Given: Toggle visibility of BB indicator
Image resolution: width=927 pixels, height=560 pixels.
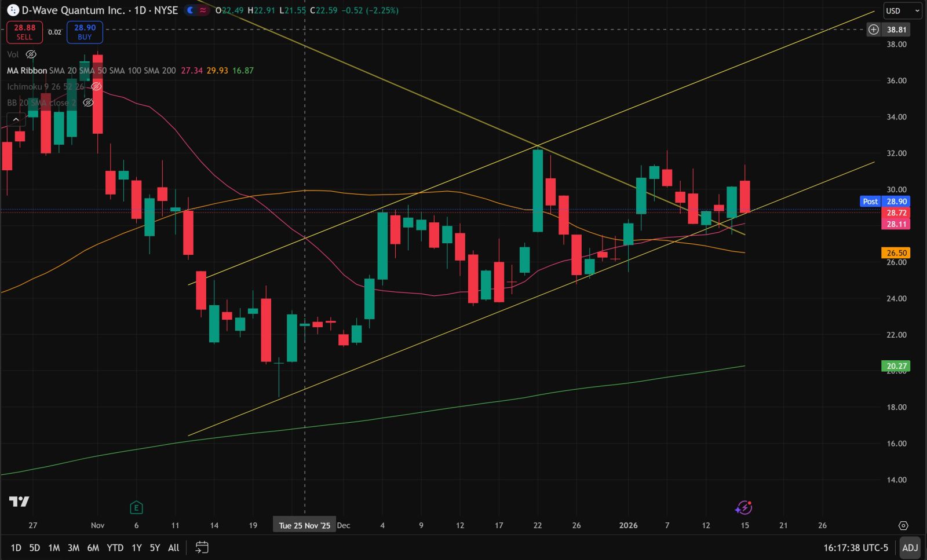Looking at the screenshot, I should [x=88, y=103].
